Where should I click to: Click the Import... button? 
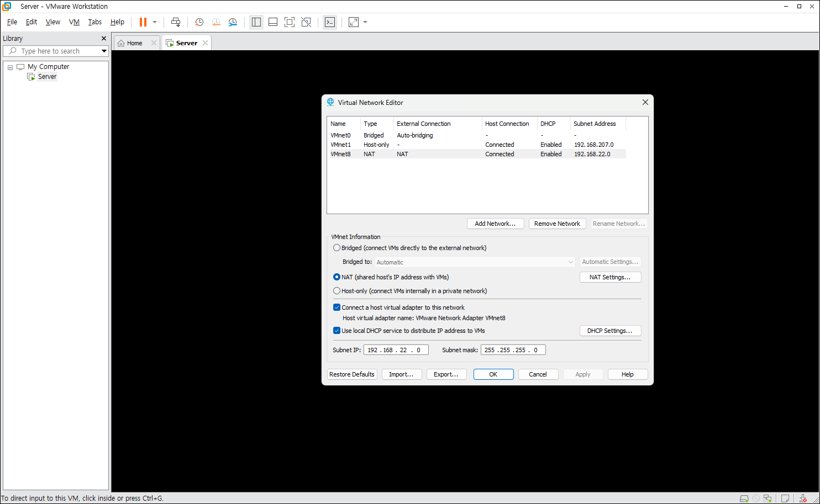pyautogui.click(x=402, y=374)
